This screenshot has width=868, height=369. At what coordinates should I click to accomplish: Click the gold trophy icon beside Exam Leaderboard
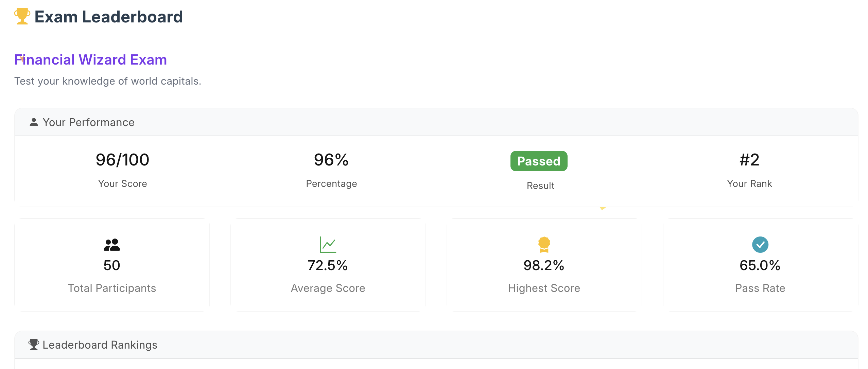pyautogui.click(x=22, y=16)
